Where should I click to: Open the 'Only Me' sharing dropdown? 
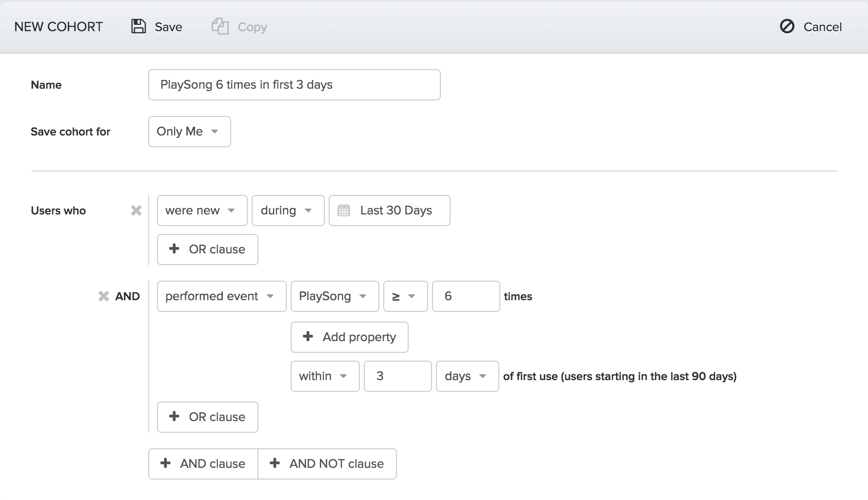coord(189,132)
